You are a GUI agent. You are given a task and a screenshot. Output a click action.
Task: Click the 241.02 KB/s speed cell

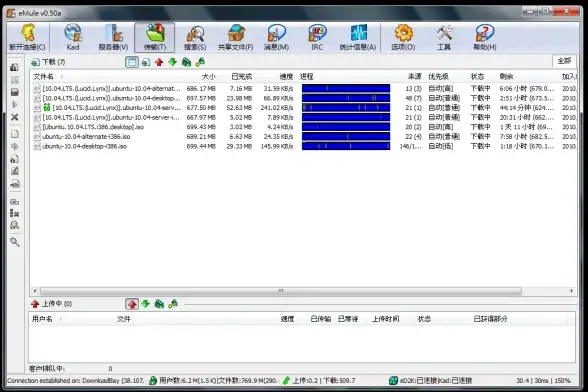[277, 108]
